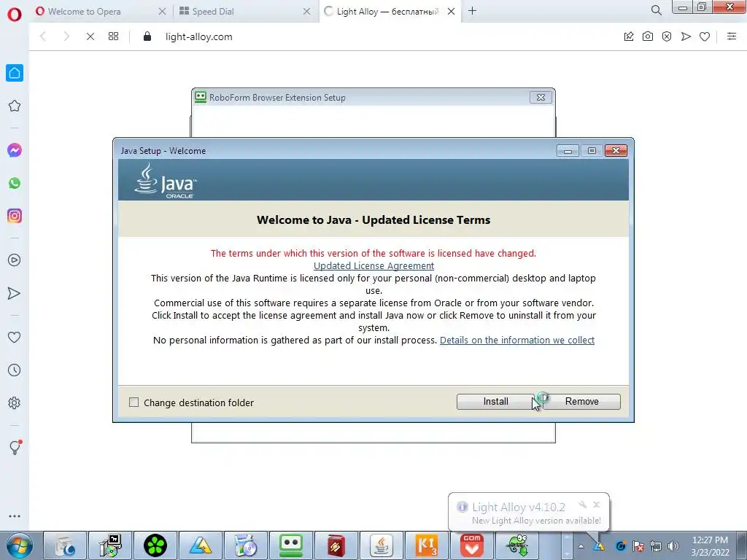Image resolution: width=747 pixels, height=560 pixels.
Task: Open the Java taskbar icon
Action: 381,545
